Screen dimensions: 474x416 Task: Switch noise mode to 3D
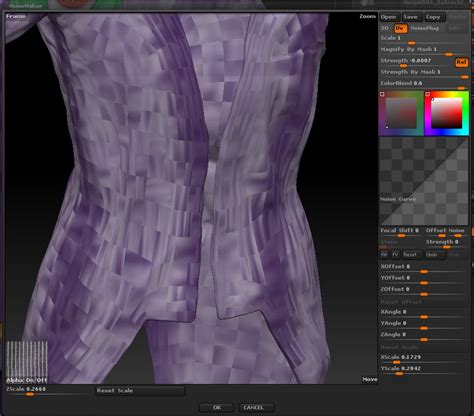click(385, 28)
